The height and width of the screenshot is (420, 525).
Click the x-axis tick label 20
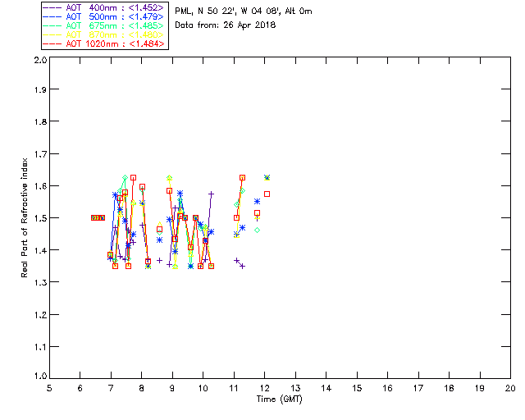coord(510,388)
